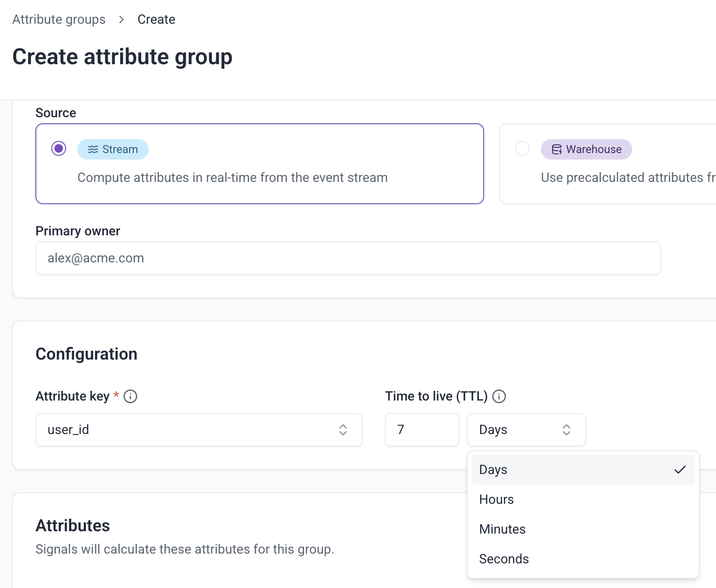
Task: Click the TTL value field showing 7
Action: (422, 430)
